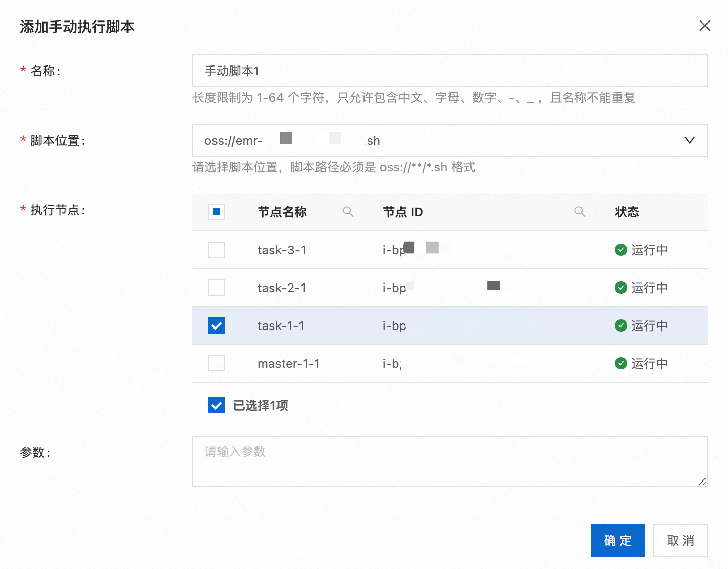Click the 取消 button
This screenshot has height=569, width=728.
click(x=680, y=540)
